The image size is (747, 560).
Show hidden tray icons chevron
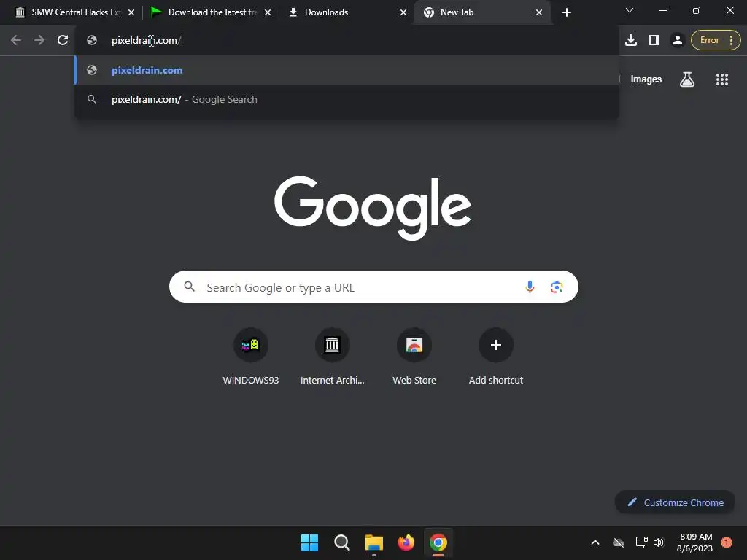click(x=595, y=542)
